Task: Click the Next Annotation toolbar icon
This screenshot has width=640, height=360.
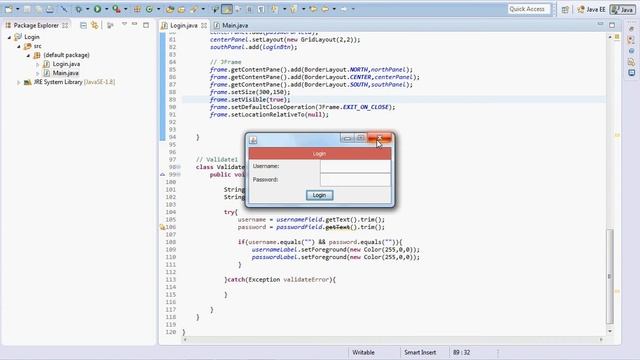Action: [x=274, y=9]
